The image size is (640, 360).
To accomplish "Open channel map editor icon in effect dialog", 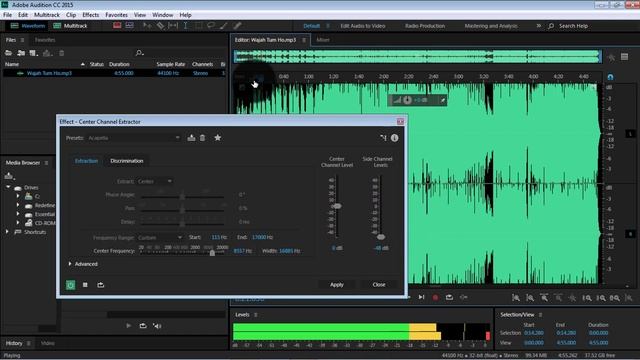I will click(x=383, y=138).
